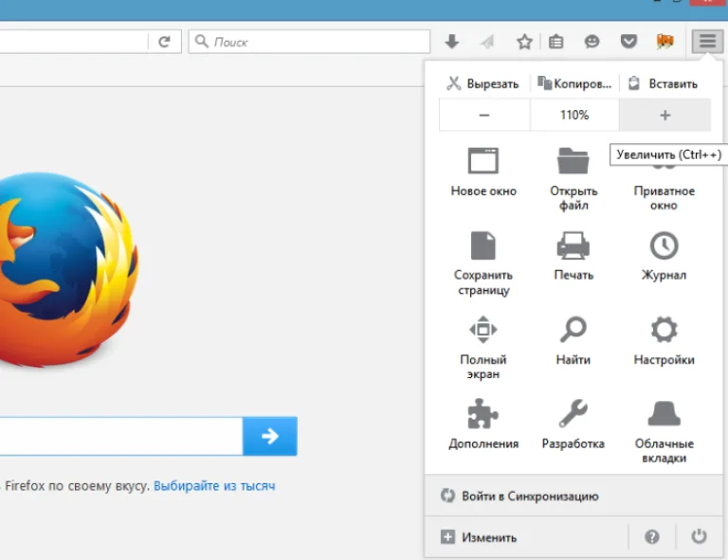Click the orange extension icon
Viewport: 728px width, 560px height.
(x=664, y=42)
